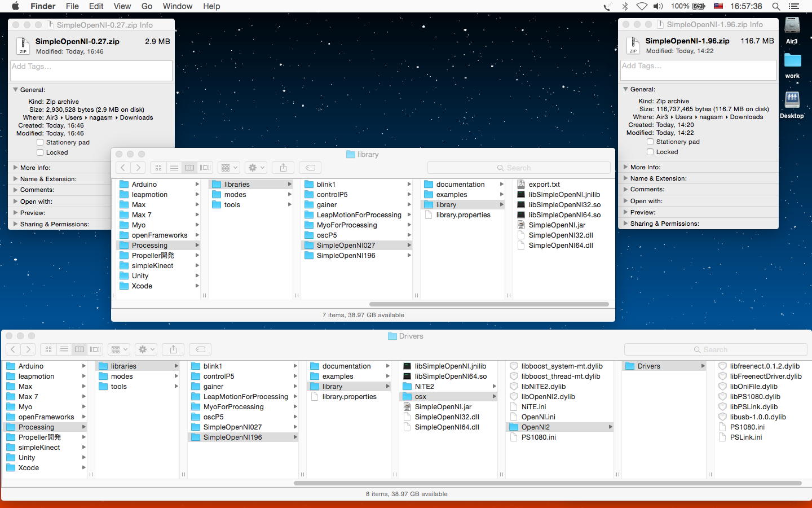Click the volume icon in menu bar

[x=658, y=6]
